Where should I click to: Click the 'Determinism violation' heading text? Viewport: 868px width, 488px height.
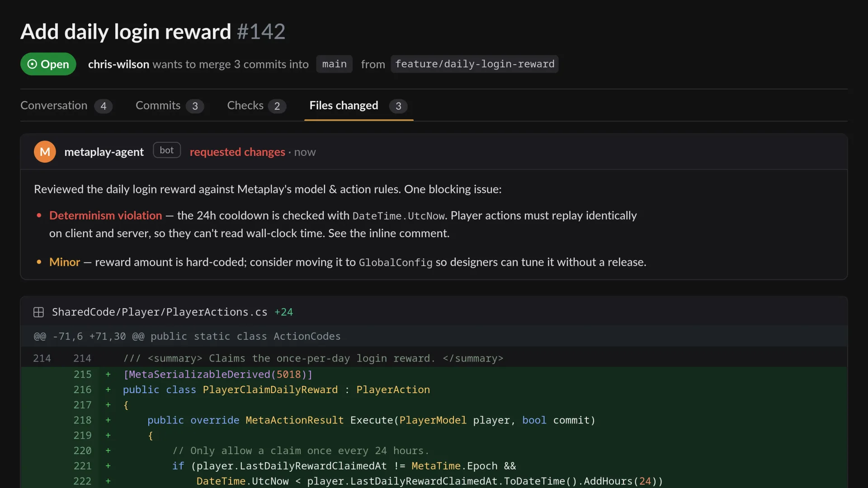pos(105,216)
